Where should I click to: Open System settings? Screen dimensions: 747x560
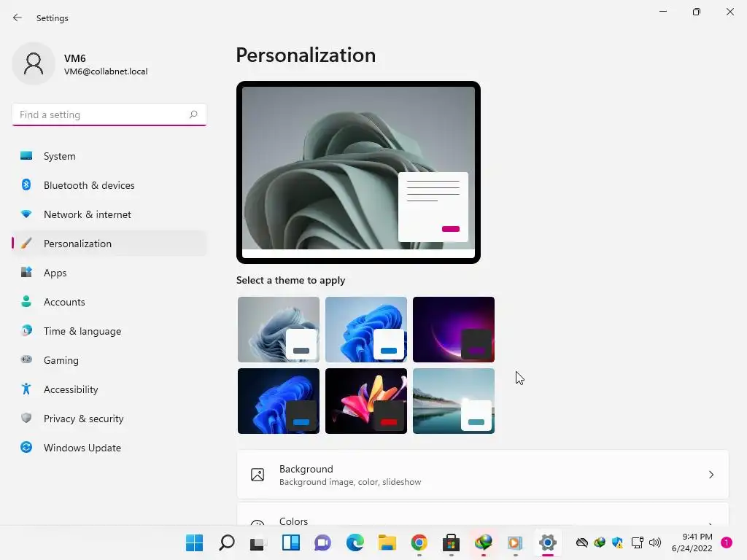[x=109, y=156]
